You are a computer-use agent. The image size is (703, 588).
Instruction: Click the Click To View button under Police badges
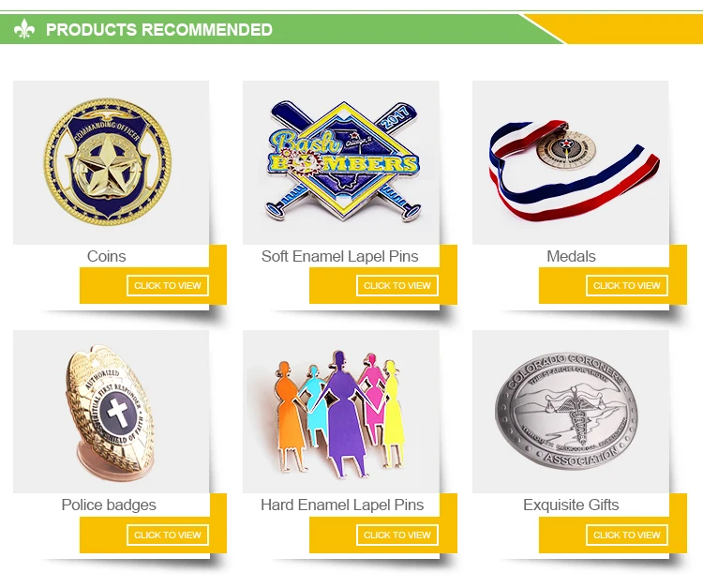tap(168, 535)
